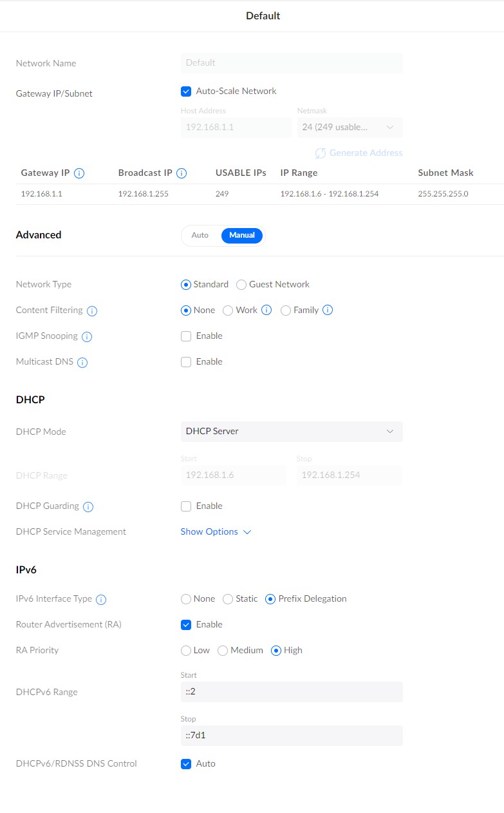Click the info icon beside Broadcast IP
Image resolution: width=504 pixels, height=813 pixels.
(x=182, y=173)
